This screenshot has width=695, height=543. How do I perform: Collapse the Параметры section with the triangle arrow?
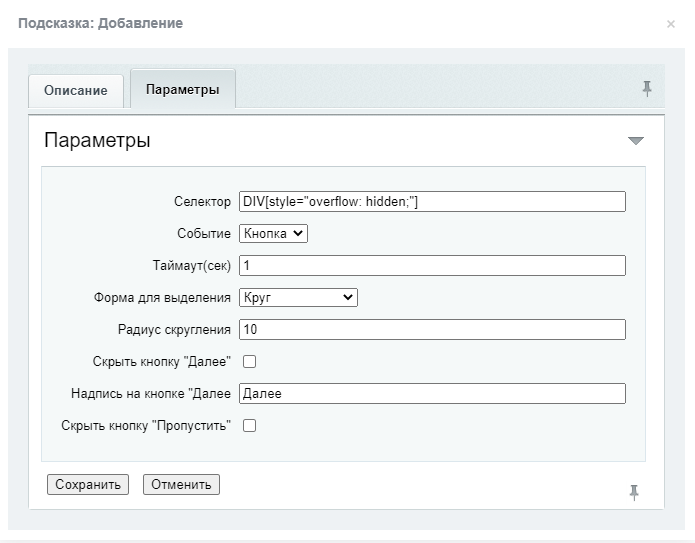635,141
